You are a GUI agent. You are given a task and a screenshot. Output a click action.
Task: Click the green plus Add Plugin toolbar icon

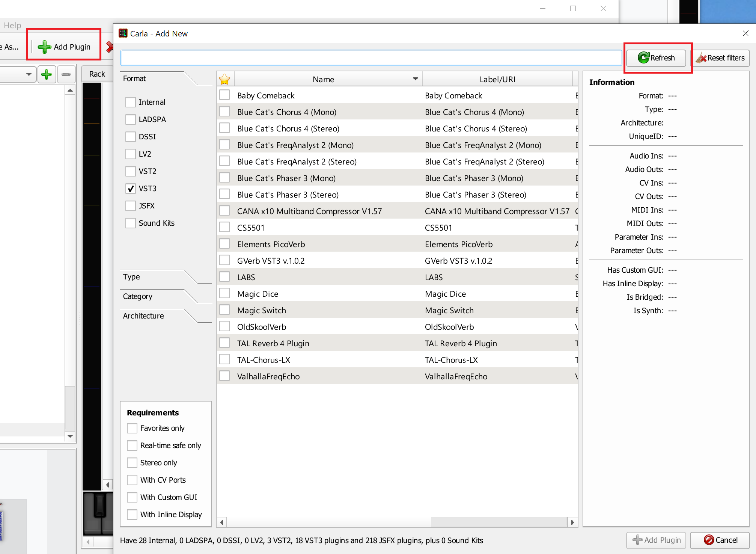[x=45, y=47]
